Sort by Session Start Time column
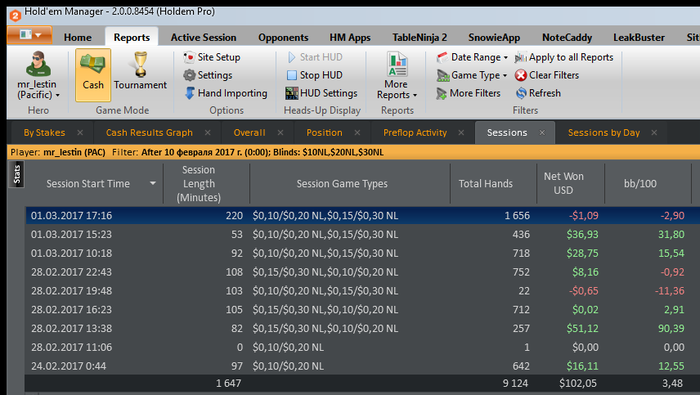 [88, 183]
